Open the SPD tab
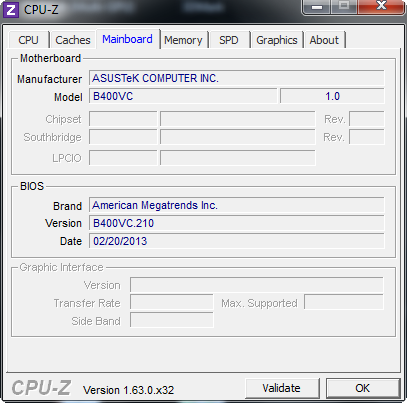Screen dimensions: 407x403 click(229, 40)
